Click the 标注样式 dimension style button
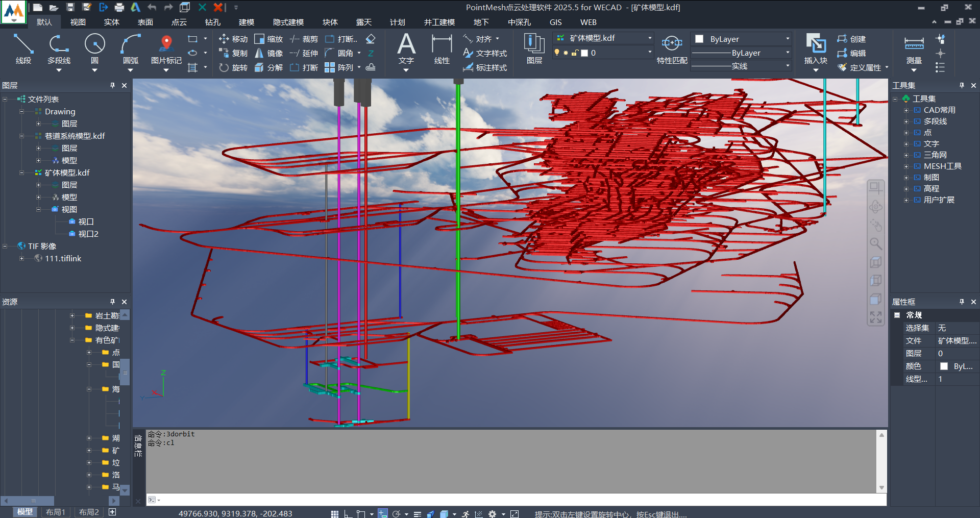 tap(485, 67)
